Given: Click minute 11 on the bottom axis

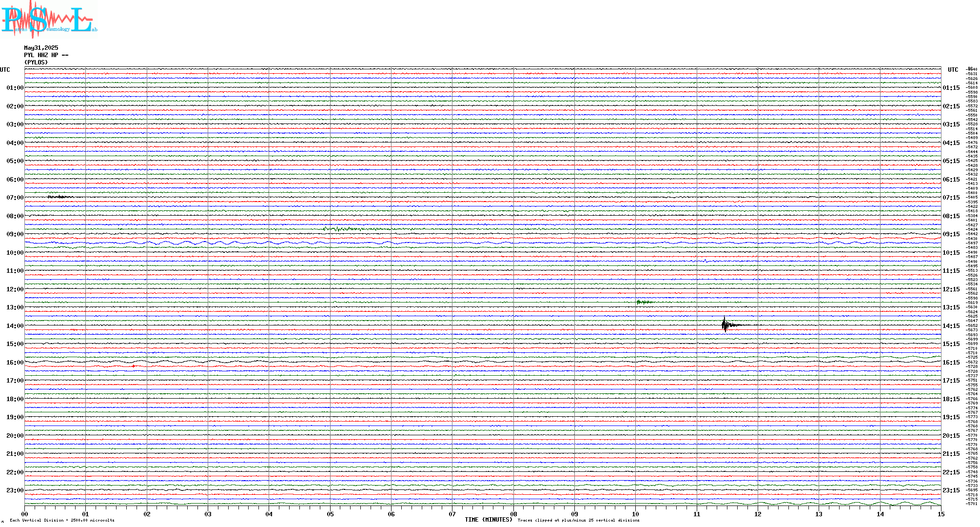Looking at the screenshot, I should coord(697,514).
